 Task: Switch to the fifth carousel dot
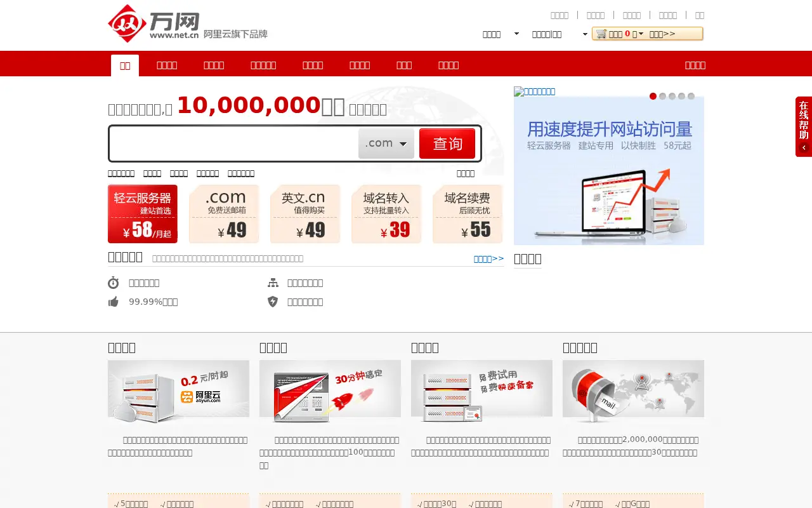click(x=691, y=97)
